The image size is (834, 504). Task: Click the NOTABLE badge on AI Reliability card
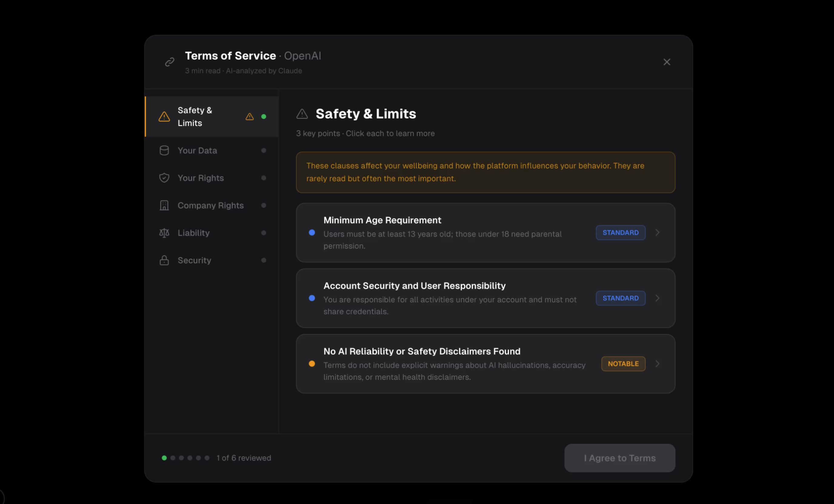point(623,364)
